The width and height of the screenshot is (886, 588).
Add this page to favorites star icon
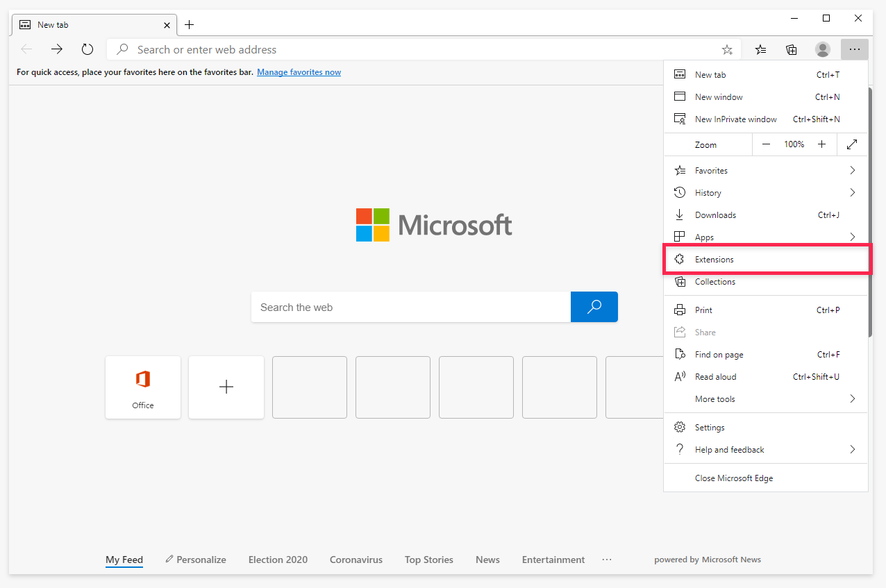coord(727,49)
